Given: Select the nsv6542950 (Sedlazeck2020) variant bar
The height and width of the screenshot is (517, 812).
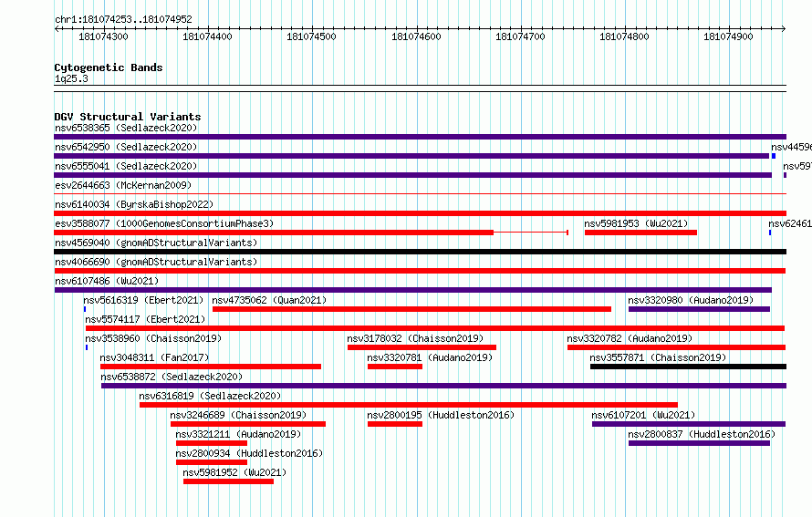Looking at the screenshot, I should pyautogui.click(x=411, y=156).
